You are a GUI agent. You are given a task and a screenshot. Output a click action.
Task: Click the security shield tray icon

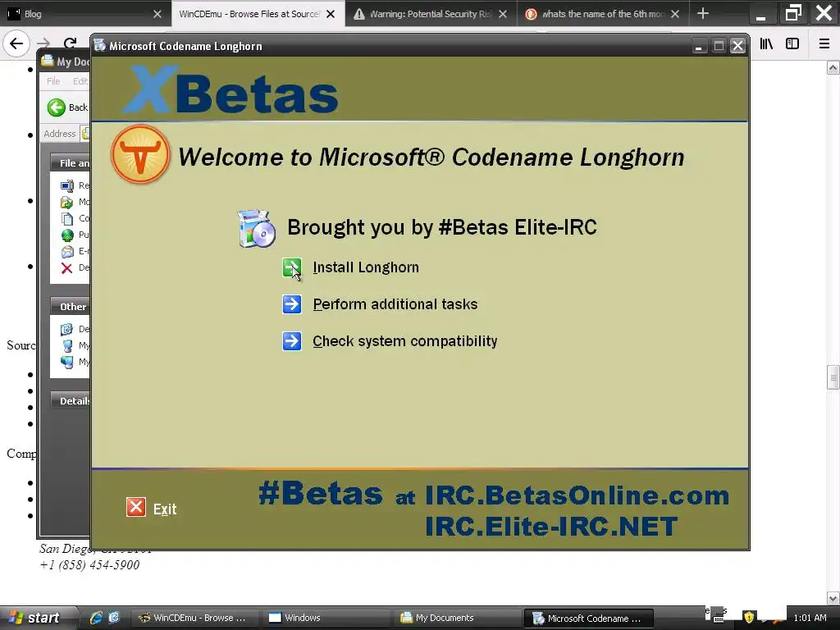point(749,618)
